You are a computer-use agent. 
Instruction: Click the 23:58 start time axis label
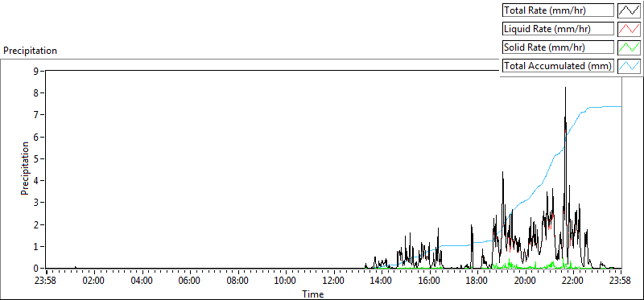(47, 282)
